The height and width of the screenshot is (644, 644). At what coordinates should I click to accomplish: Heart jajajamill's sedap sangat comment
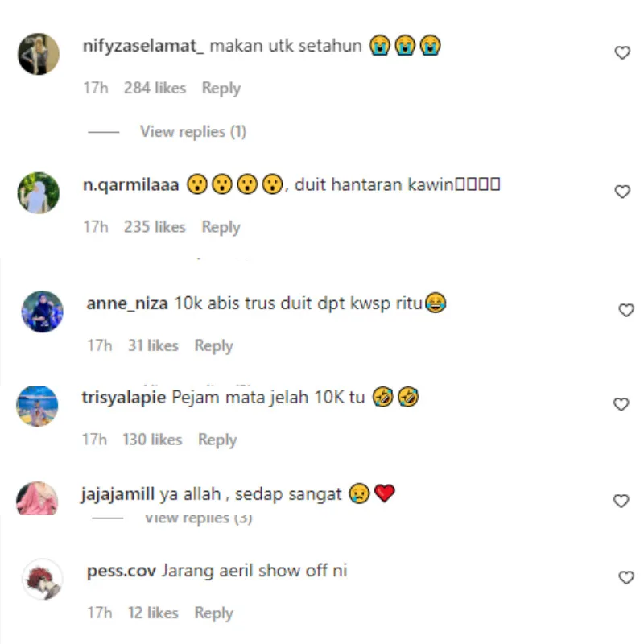click(621, 501)
